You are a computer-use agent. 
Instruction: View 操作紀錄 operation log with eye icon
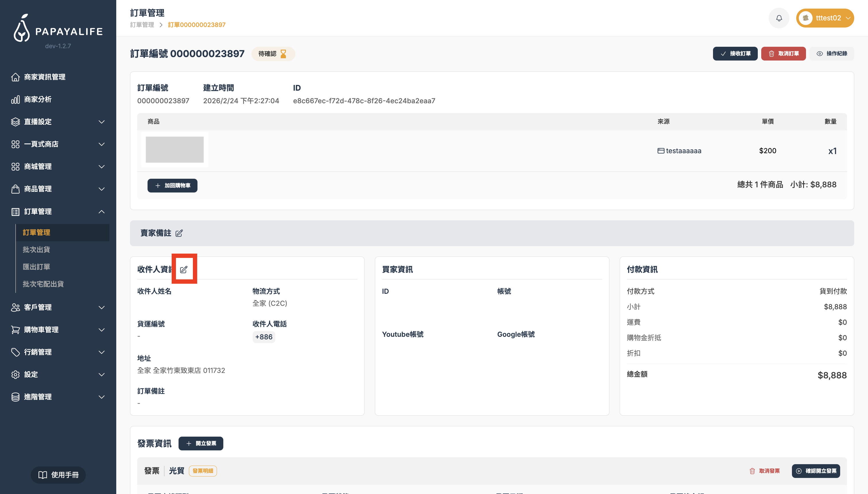click(x=832, y=54)
